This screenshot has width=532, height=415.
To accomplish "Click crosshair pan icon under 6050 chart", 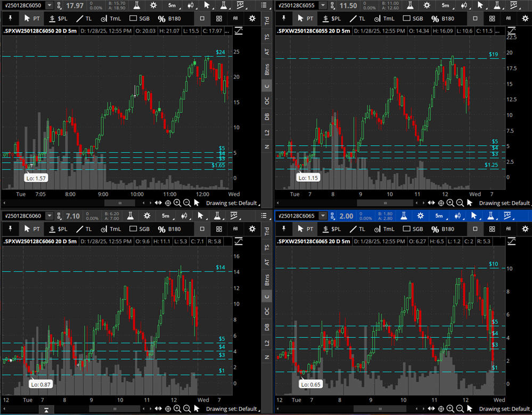I will point(168,203).
